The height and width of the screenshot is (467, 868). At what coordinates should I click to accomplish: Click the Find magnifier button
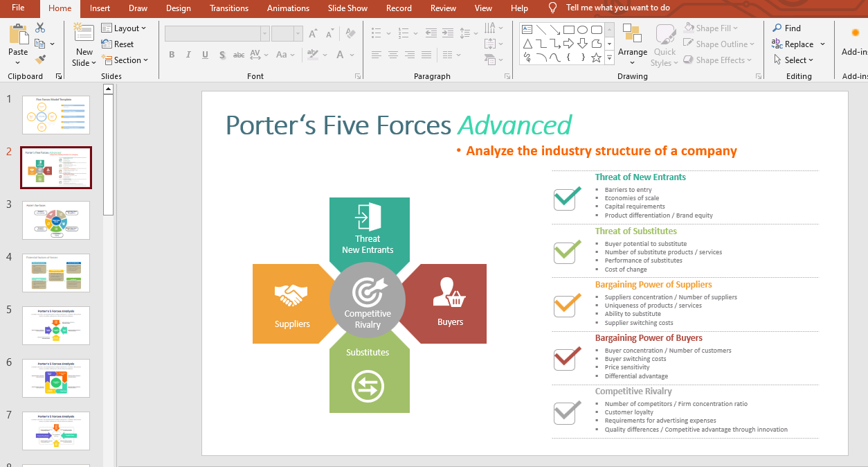pos(786,28)
